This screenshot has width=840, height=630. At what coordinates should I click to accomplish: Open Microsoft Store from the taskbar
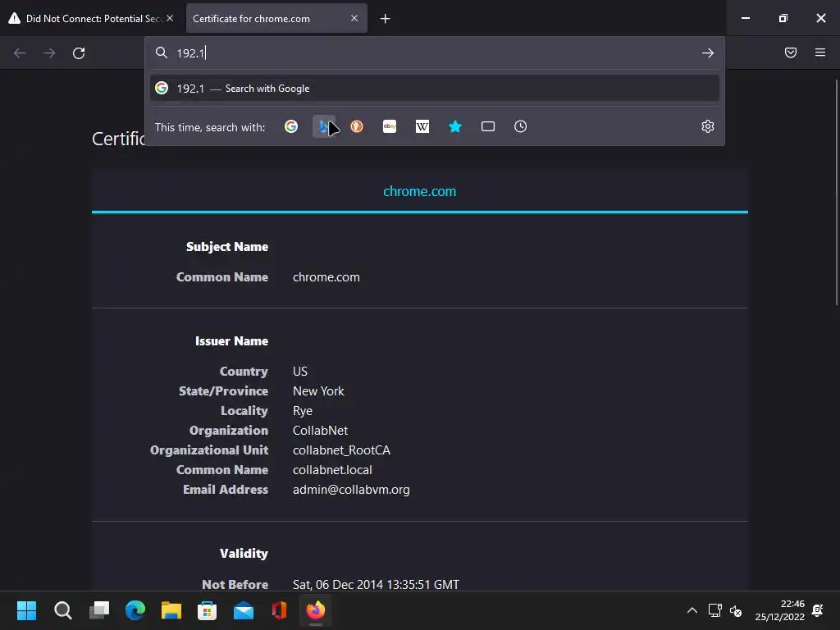pos(208,610)
